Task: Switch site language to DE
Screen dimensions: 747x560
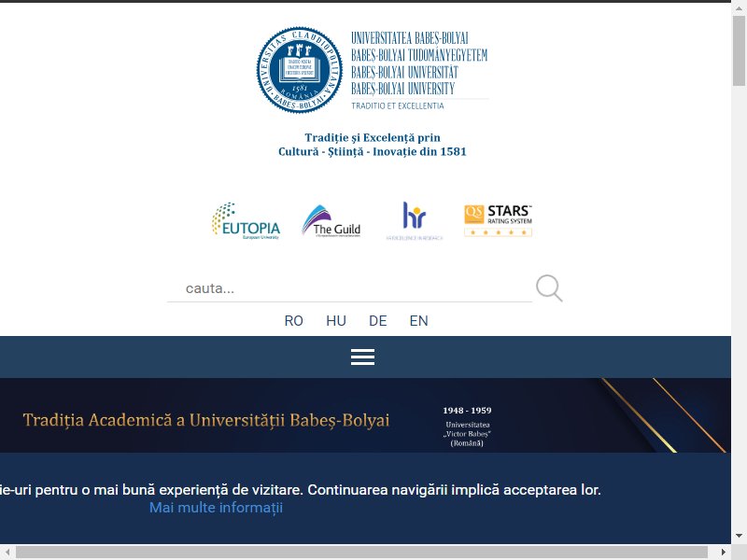Action: [378, 321]
